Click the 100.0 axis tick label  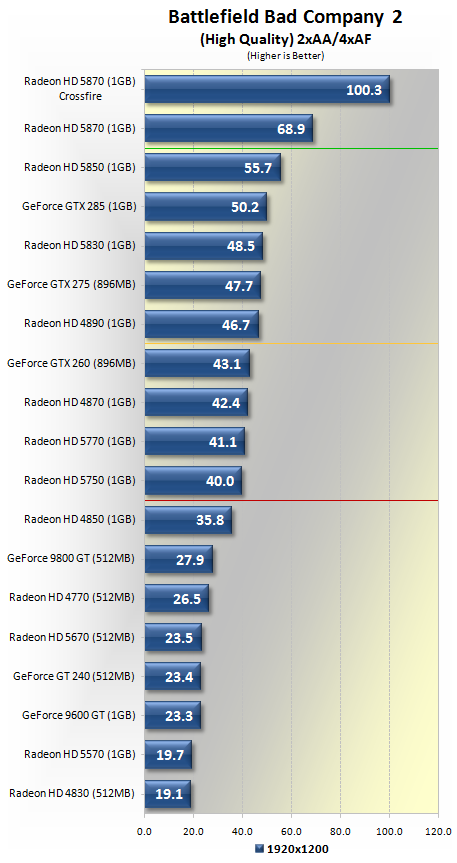click(x=389, y=831)
